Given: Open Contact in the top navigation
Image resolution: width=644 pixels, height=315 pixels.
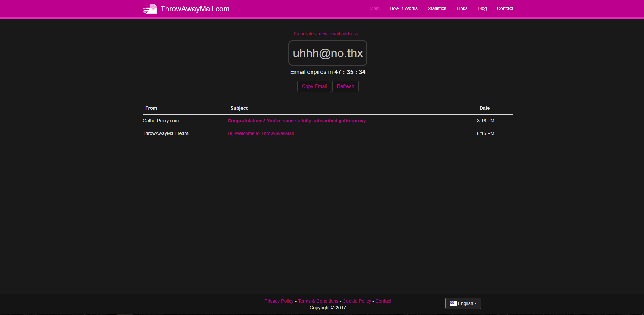Looking at the screenshot, I should [505, 8].
